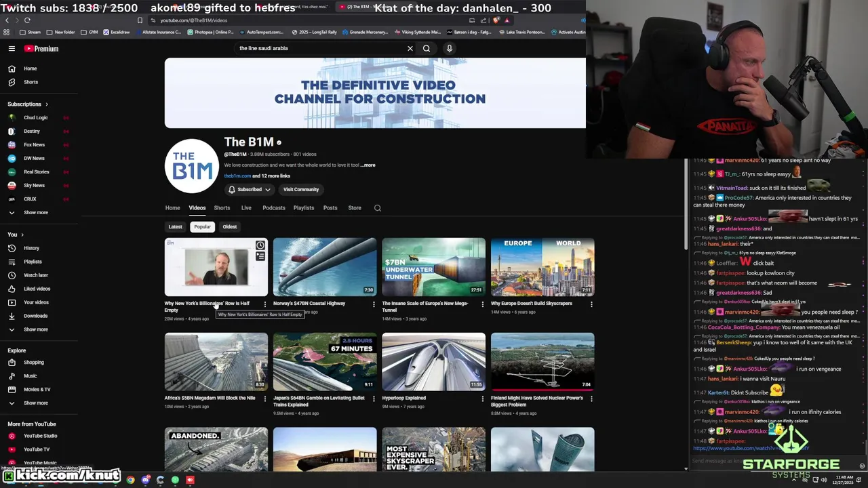Open Downloads in the sidebar
The width and height of the screenshot is (868, 488).
point(35,316)
